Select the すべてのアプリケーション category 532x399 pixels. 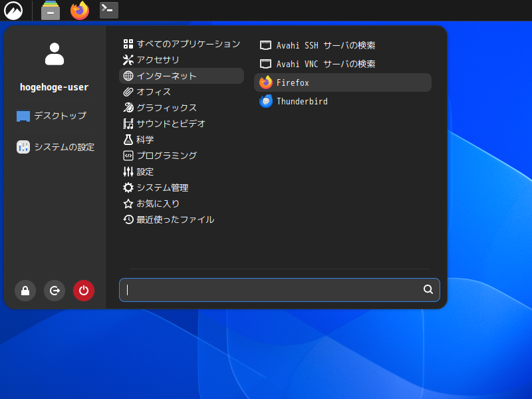pyautogui.click(x=182, y=44)
